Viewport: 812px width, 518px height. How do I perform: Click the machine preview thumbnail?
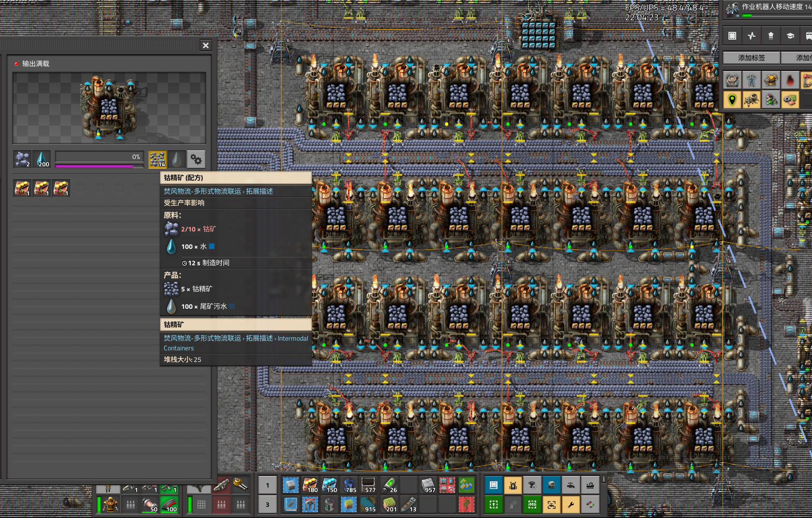click(x=109, y=108)
